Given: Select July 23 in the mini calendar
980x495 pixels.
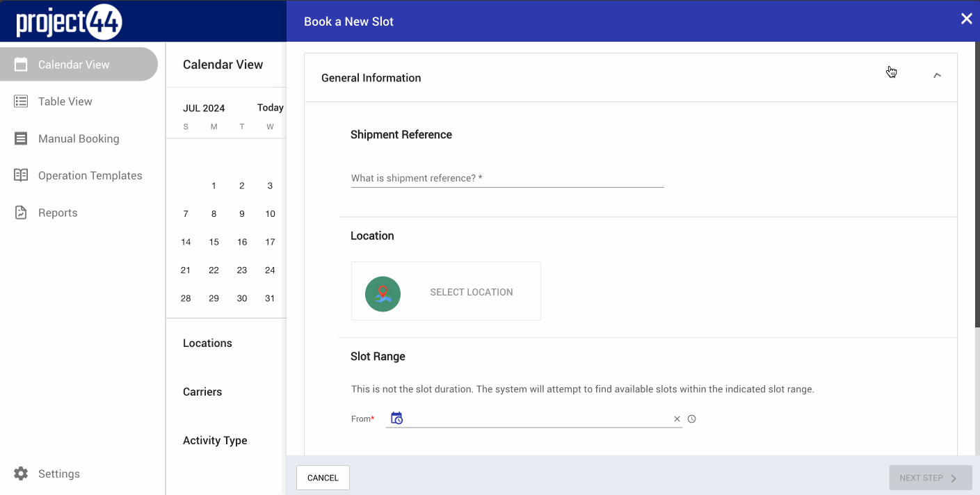Looking at the screenshot, I should click(242, 270).
